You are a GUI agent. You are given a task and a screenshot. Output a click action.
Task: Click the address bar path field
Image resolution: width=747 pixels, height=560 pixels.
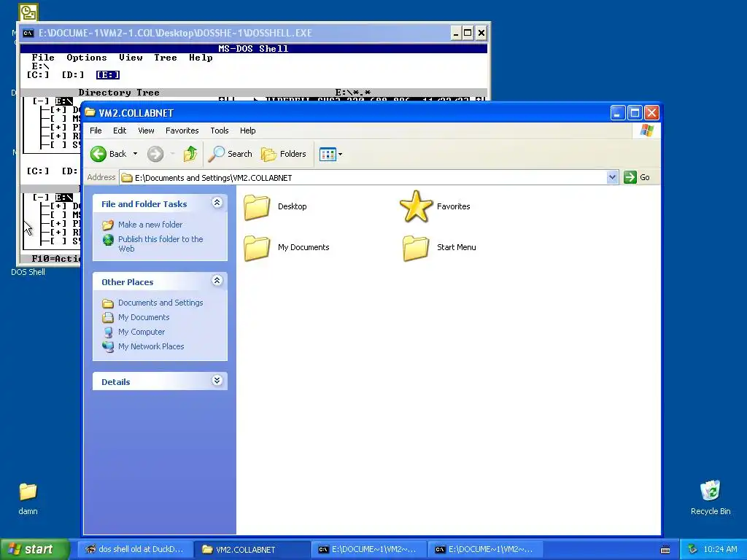[x=363, y=178]
